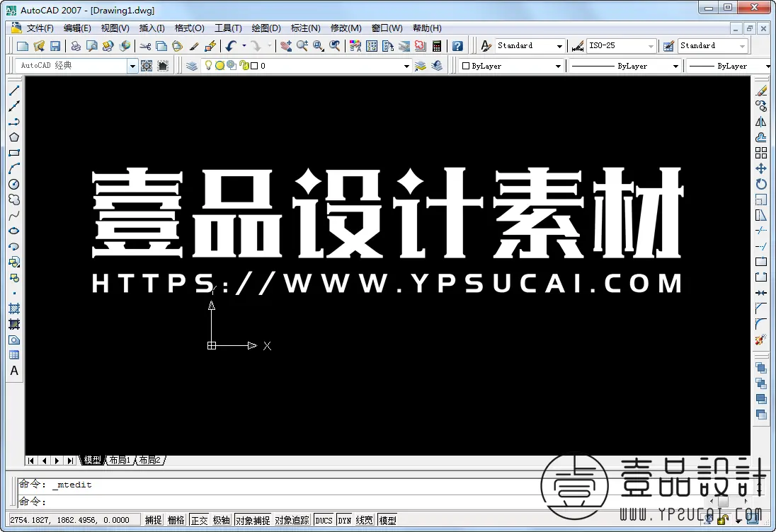Choose the Ellipse tool
This screenshot has width=776, height=532.
coord(14,231)
